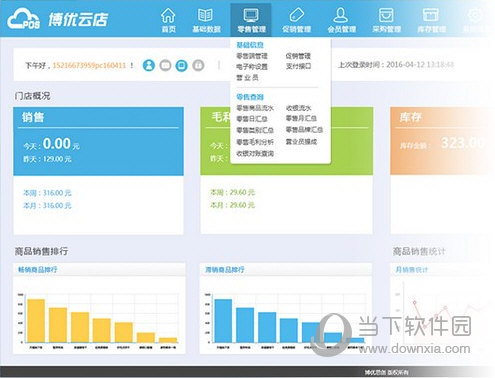Click 本月: 29.60 元 in profit card
495x378 pixels.
(232, 205)
